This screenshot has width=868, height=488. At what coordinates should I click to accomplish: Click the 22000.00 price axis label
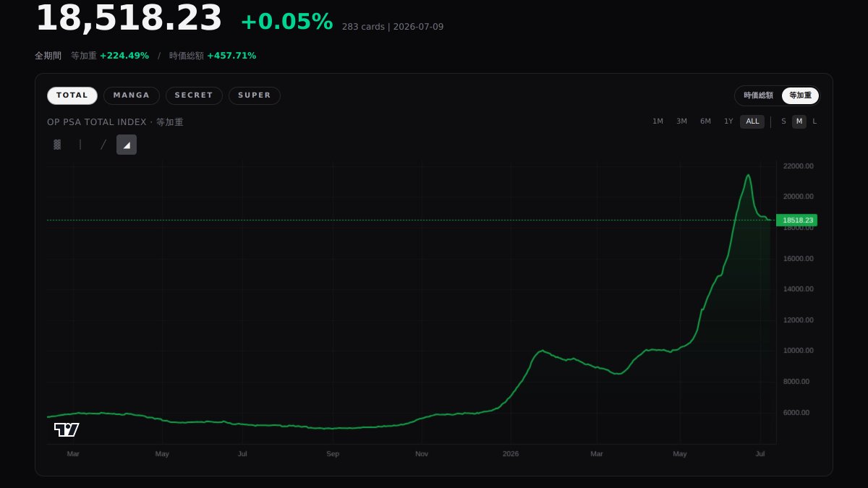click(799, 166)
